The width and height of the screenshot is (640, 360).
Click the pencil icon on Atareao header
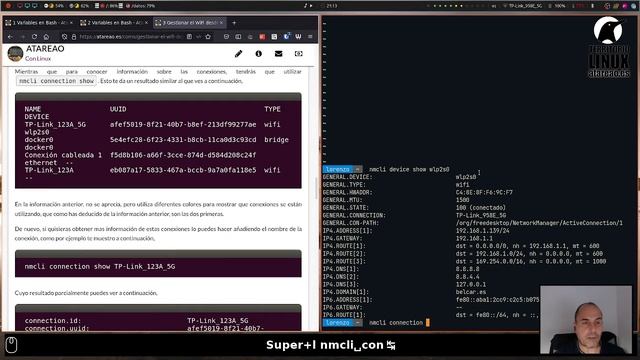coord(238,53)
